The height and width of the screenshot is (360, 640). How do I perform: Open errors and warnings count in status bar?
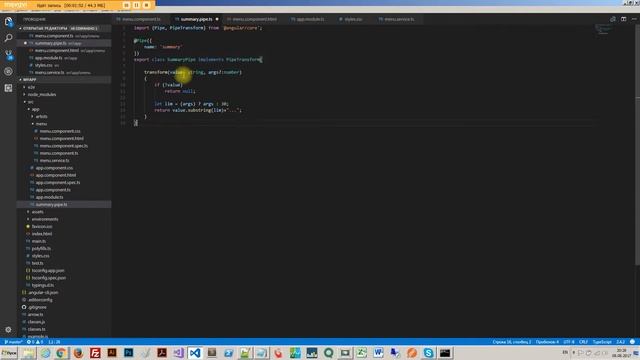point(35,342)
